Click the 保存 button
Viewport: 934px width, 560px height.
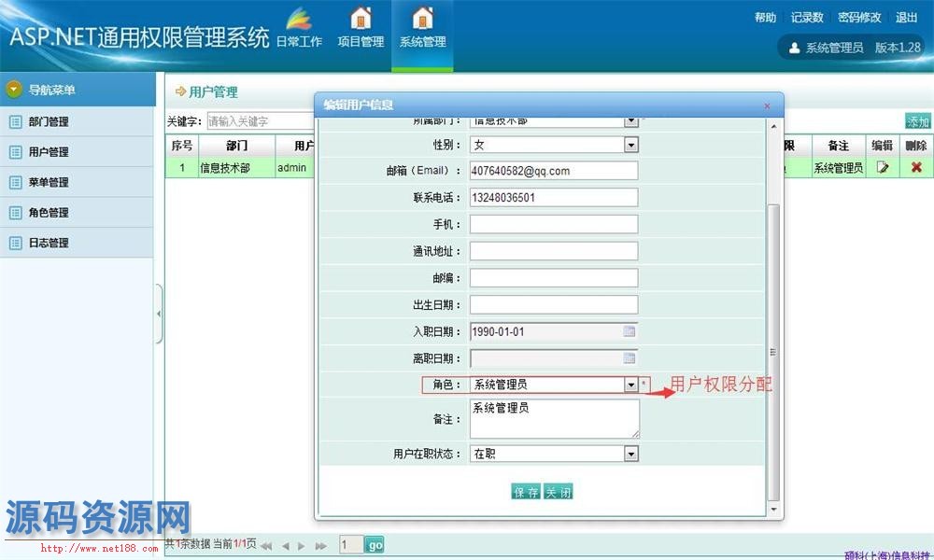[526, 492]
